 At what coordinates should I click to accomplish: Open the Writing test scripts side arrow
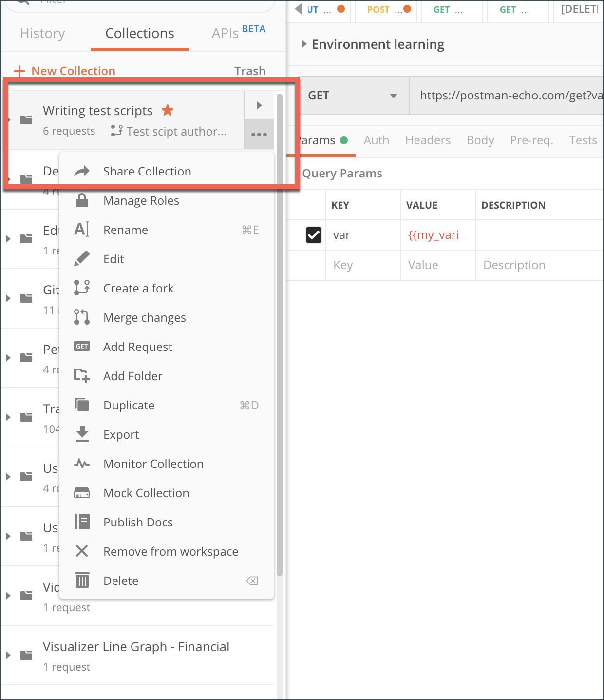point(259,105)
